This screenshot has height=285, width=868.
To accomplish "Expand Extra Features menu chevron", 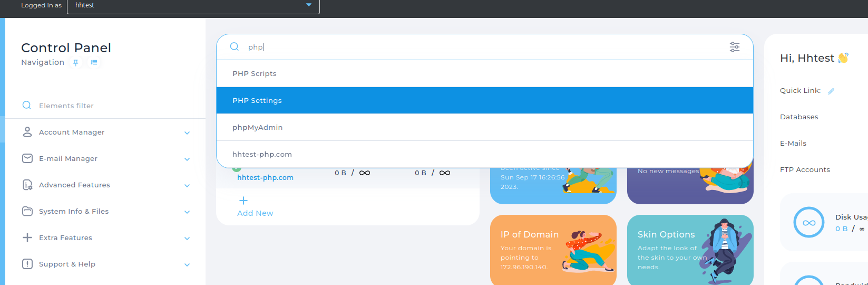I will tap(187, 239).
